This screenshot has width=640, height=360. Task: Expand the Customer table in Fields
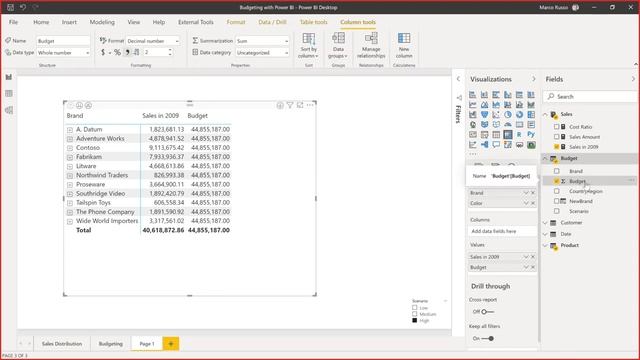point(545,223)
